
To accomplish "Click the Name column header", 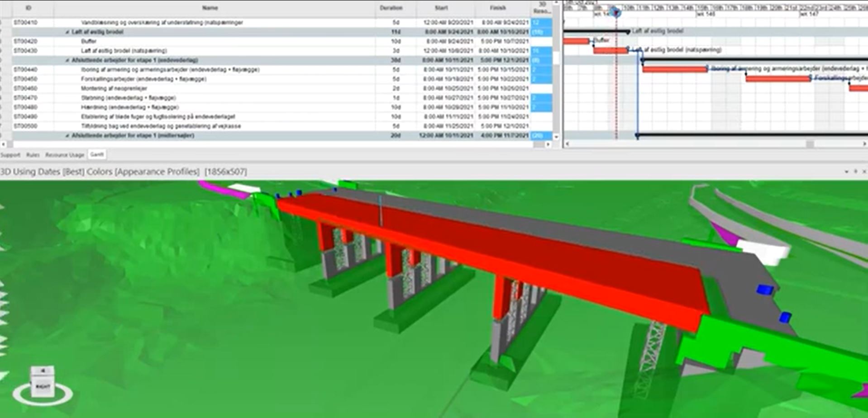I will [x=210, y=8].
